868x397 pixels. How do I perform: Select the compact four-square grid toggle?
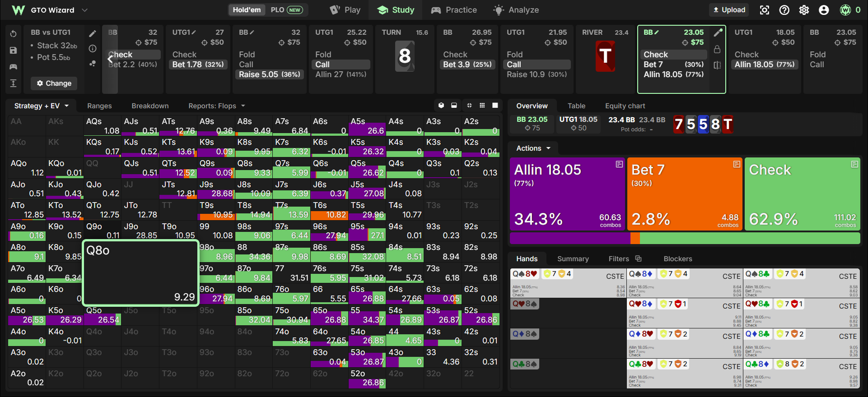(469, 106)
